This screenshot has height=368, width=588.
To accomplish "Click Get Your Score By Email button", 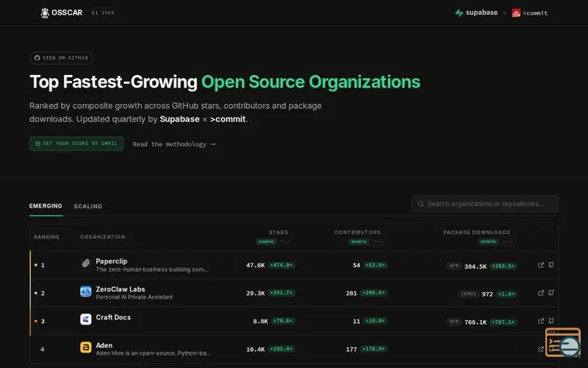I will (76, 144).
